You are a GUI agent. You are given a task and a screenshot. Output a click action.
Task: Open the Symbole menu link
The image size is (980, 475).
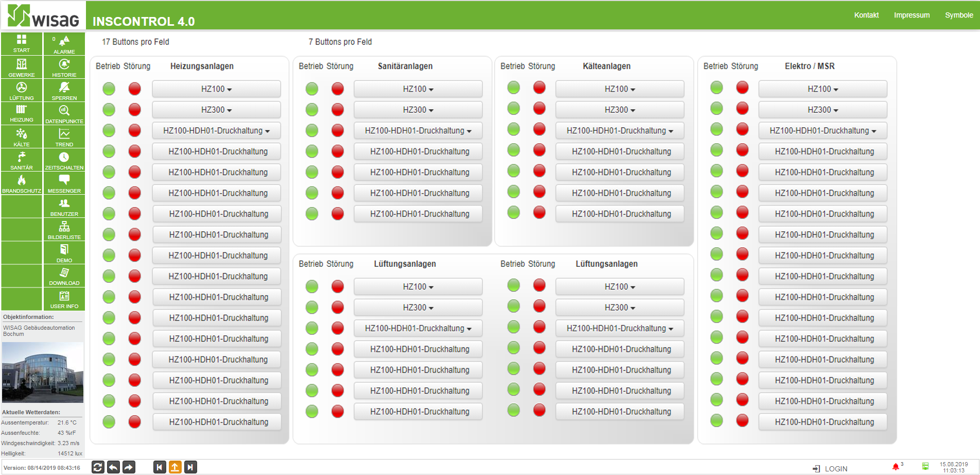click(959, 15)
